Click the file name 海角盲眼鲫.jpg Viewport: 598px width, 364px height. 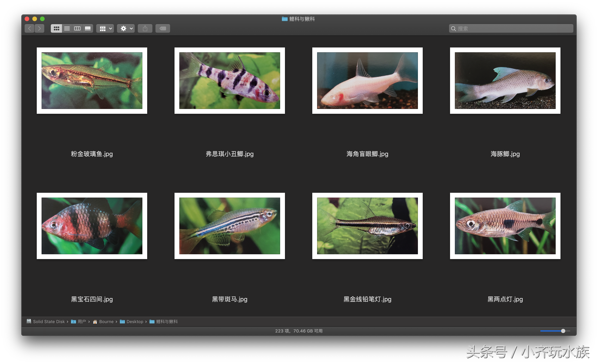[x=367, y=154]
